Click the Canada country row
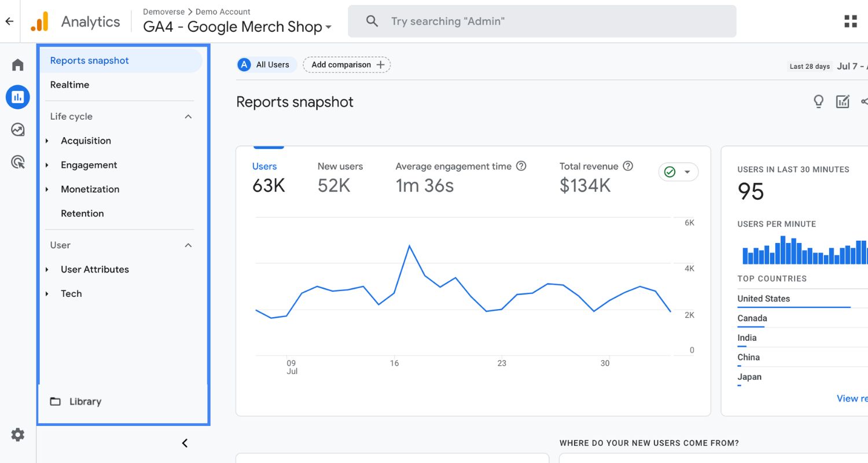This screenshot has height=463, width=868. [802, 318]
